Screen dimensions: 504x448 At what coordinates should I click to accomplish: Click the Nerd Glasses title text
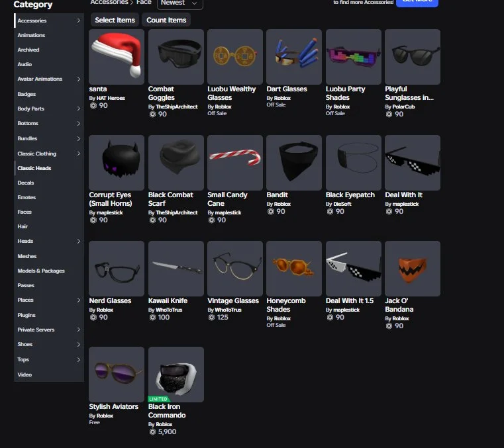pos(110,300)
